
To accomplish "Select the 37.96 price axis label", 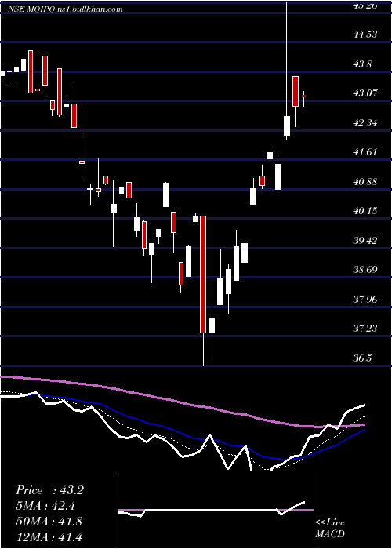I will point(367,299).
